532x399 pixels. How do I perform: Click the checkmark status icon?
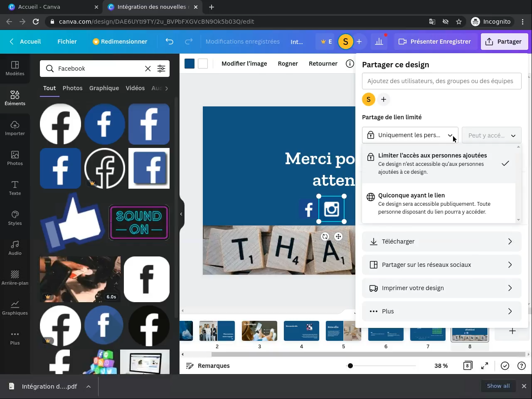[505, 366]
